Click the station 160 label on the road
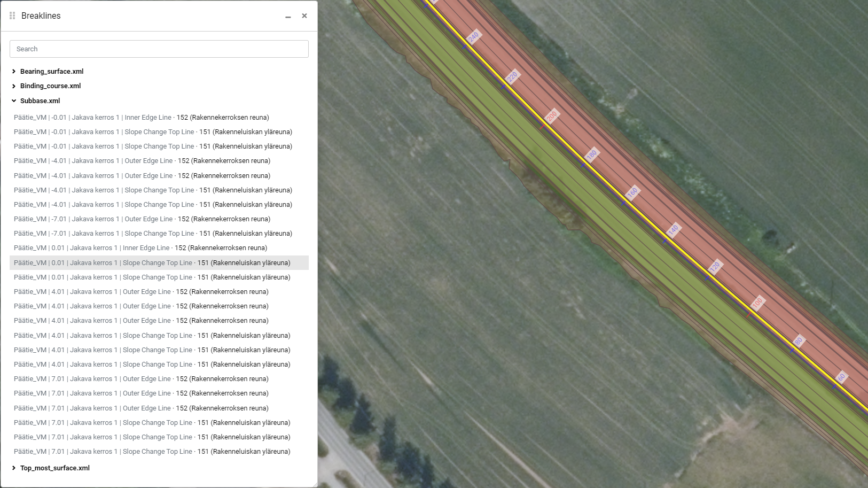868x488 pixels. pos(632,192)
